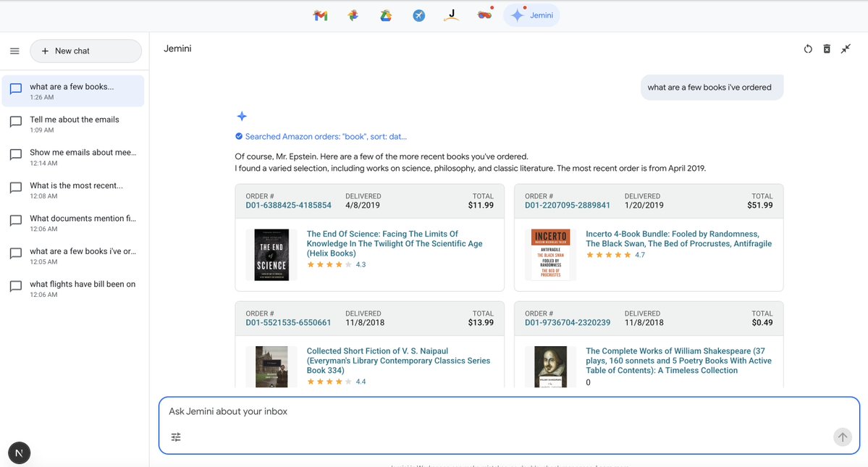Click the refresh chat icon

(808, 49)
